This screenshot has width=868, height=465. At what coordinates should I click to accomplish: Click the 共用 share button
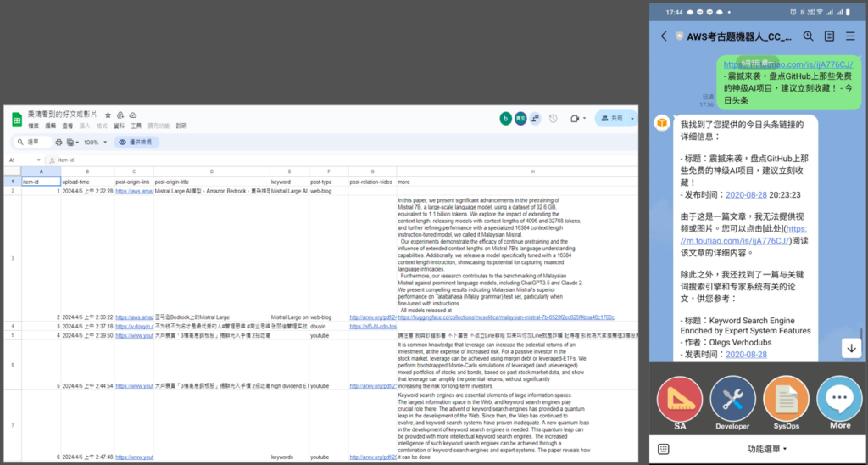[612, 119]
